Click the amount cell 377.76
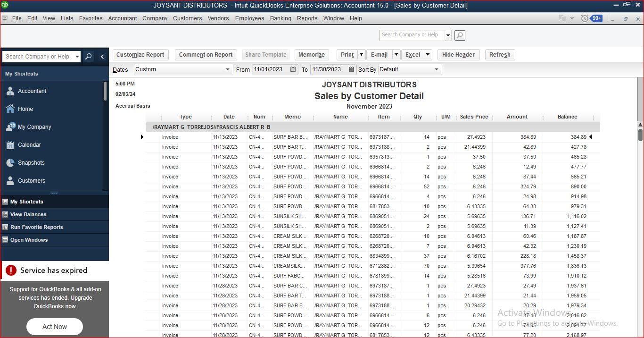Image resolution: width=644 pixels, height=338 pixels. pos(528,266)
